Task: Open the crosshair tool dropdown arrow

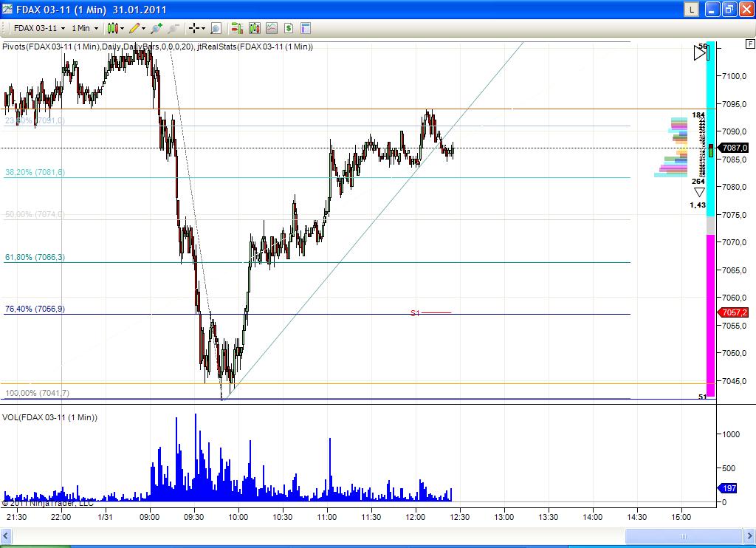Action: coord(202,28)
